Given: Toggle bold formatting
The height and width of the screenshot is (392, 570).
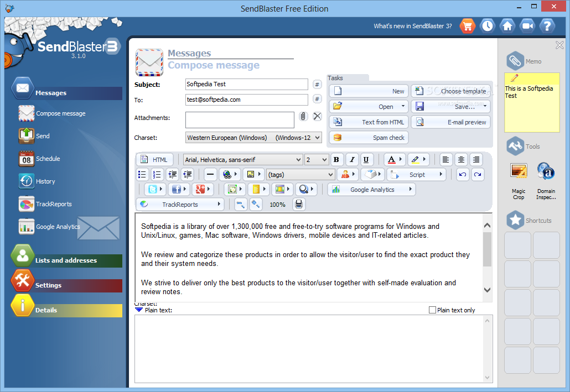Looking at the screenshot, I should click(x=336, y=159).
